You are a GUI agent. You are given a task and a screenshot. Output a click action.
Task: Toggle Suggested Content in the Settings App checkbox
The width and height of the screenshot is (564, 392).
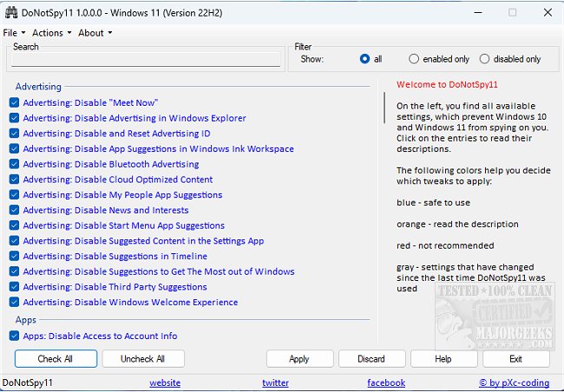pos(15,241)
